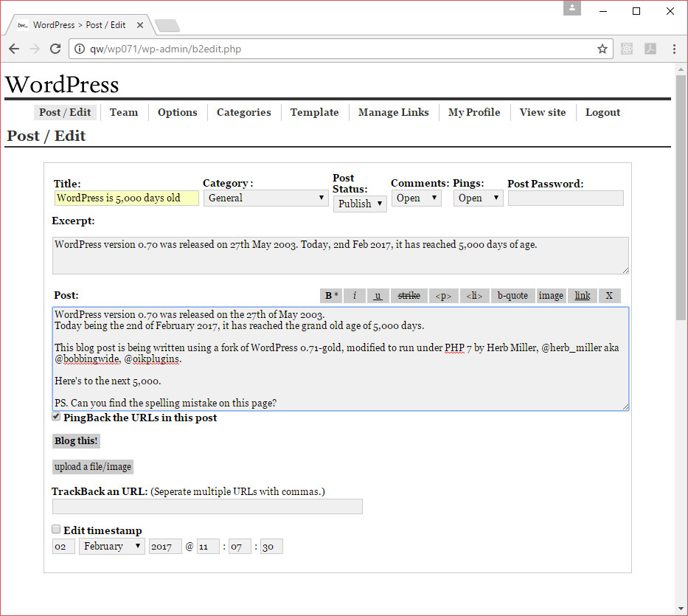Enable the Edit timestamp checkbox

[x=56, y=529]
